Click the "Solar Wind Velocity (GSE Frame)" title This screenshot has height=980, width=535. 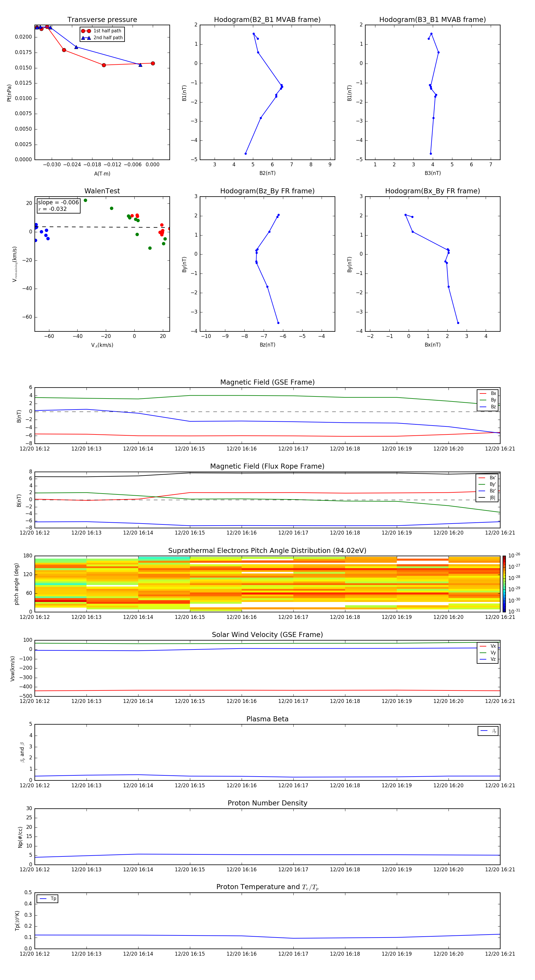point(267,635)
